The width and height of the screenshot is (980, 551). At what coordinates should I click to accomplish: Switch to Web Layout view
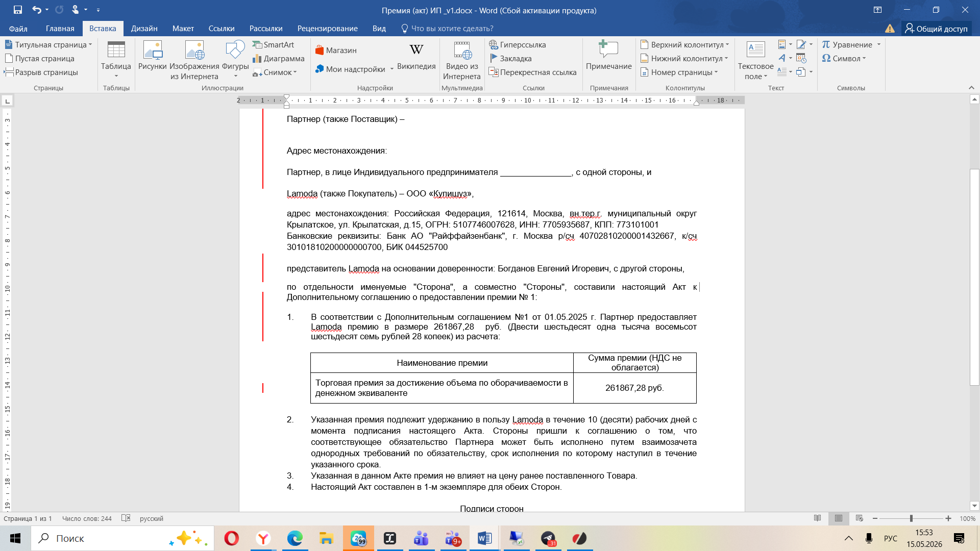pos(860,518)
